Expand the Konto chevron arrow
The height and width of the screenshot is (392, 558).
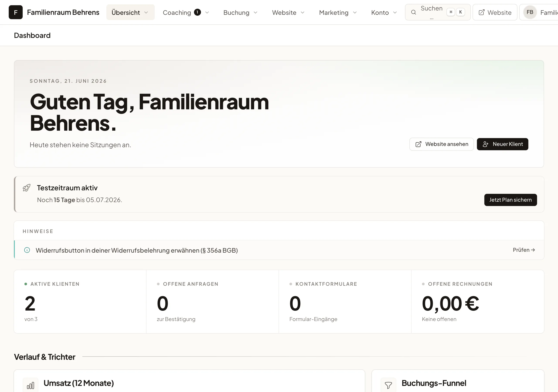point(395,13)
